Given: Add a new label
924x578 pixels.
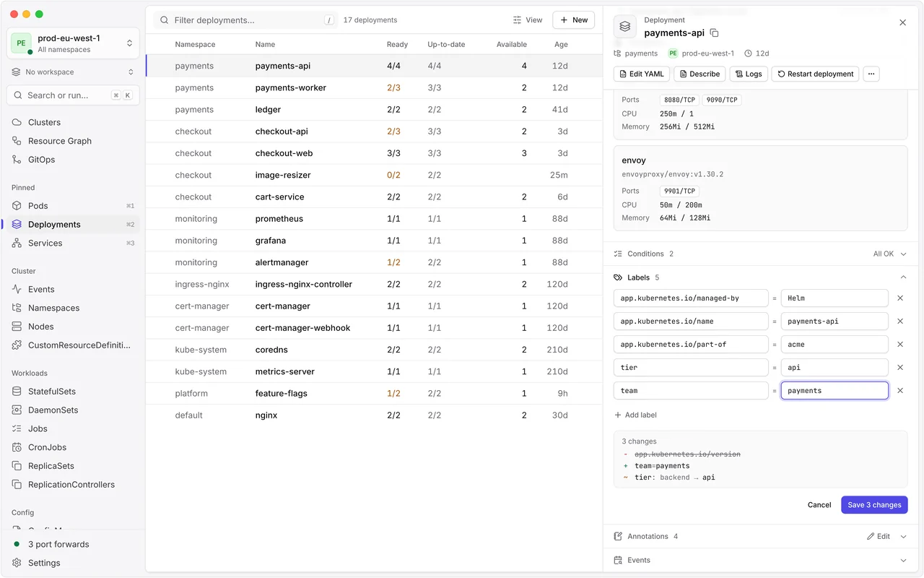Looking at the screenshot, I should coord(635,415).
